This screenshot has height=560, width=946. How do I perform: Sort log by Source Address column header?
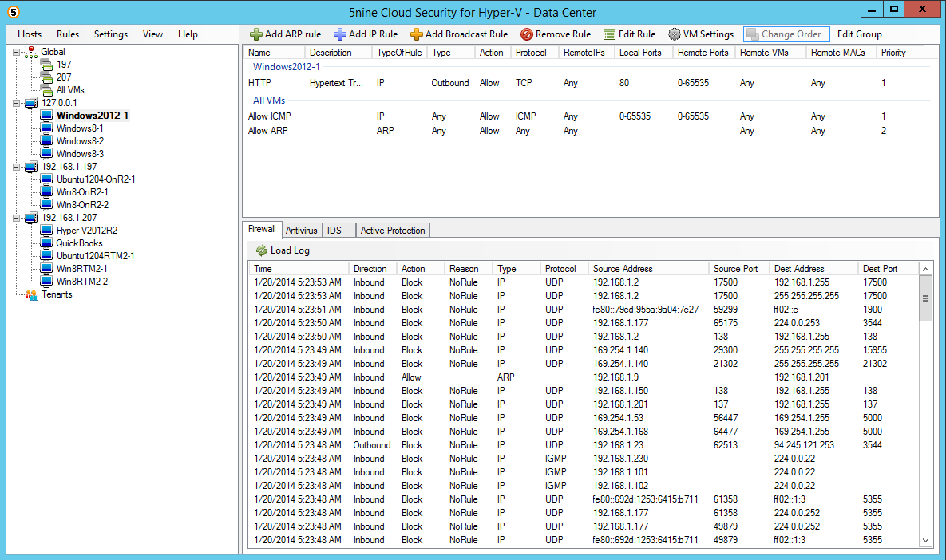pyautogui.click(x=623, y=269)
